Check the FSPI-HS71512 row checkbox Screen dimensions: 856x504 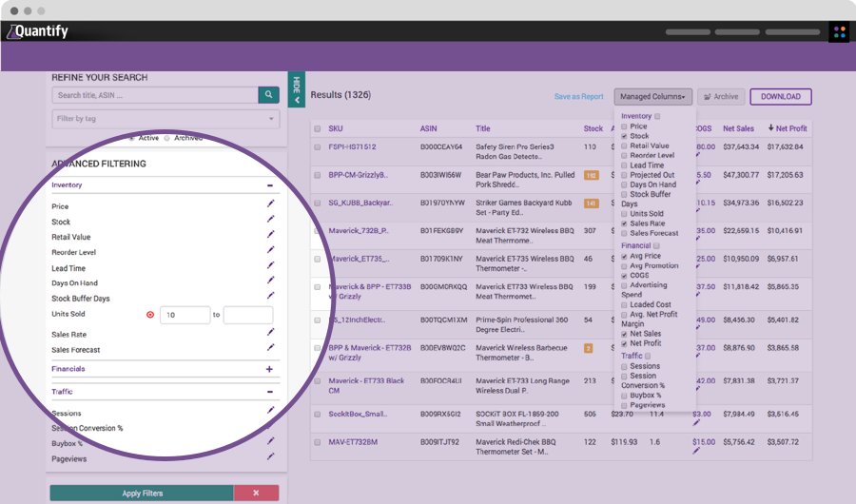(317, 147)
